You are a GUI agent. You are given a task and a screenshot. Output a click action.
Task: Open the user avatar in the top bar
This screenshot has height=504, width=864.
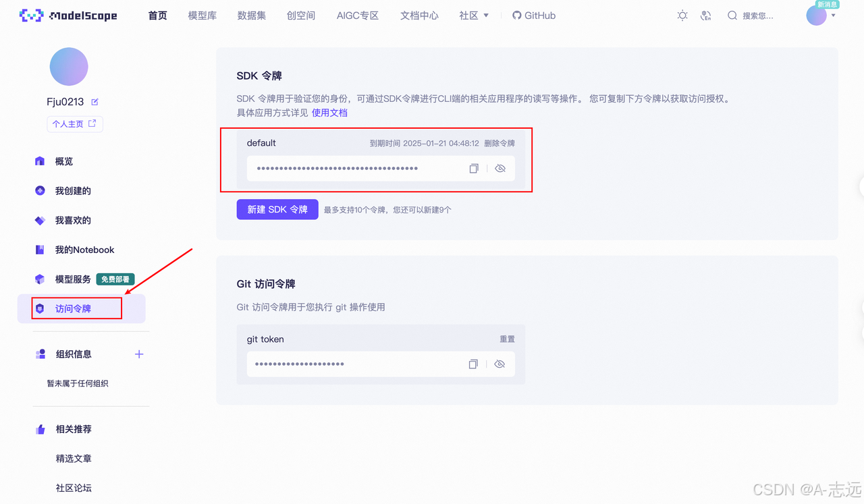(816, 16)
